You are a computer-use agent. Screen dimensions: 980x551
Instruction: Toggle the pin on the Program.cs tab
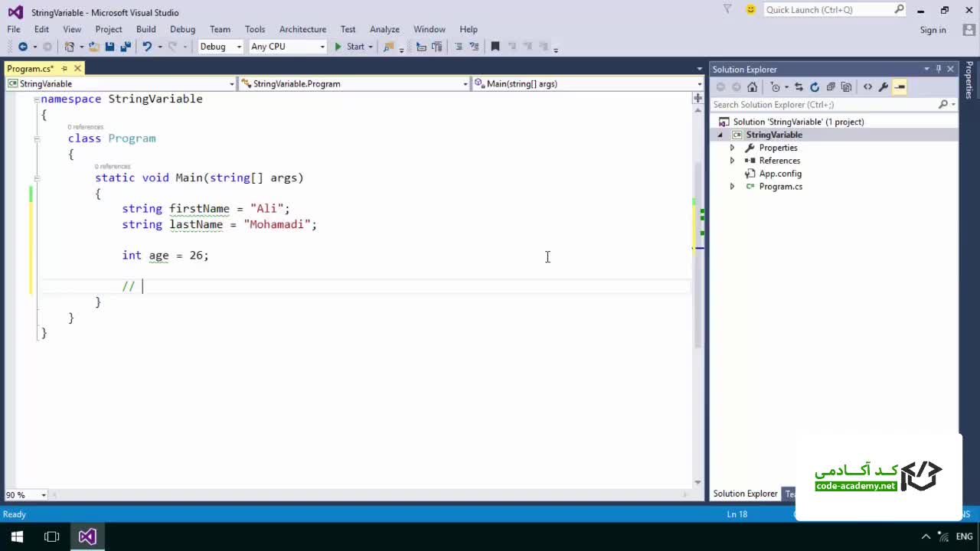coord(65,69)
